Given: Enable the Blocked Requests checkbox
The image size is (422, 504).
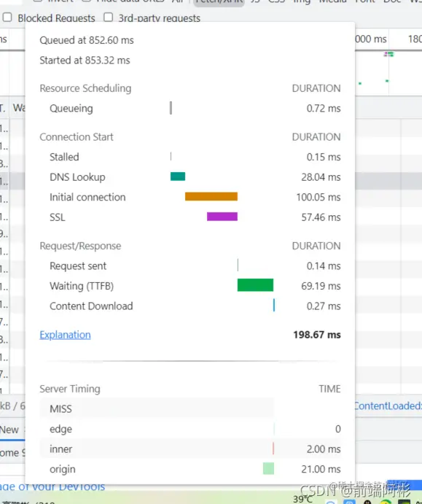Looking at the screenshot, I should (x=7, y=18).
